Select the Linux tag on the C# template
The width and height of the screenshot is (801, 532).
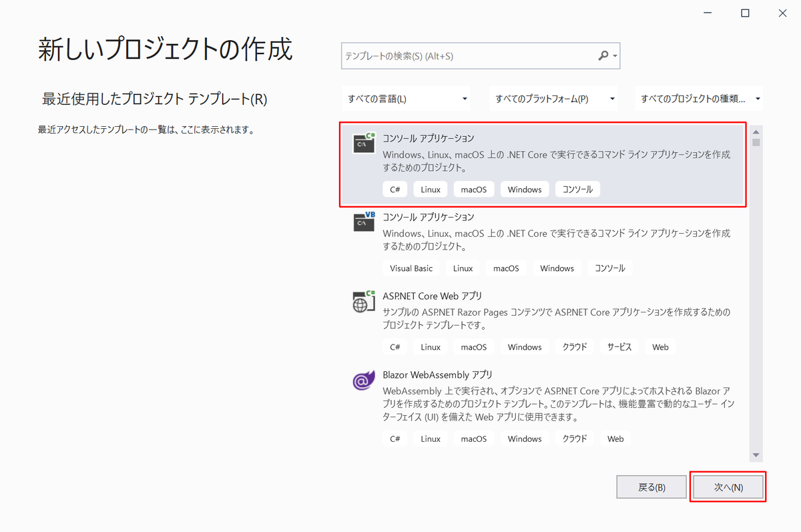tap(430, 189)
